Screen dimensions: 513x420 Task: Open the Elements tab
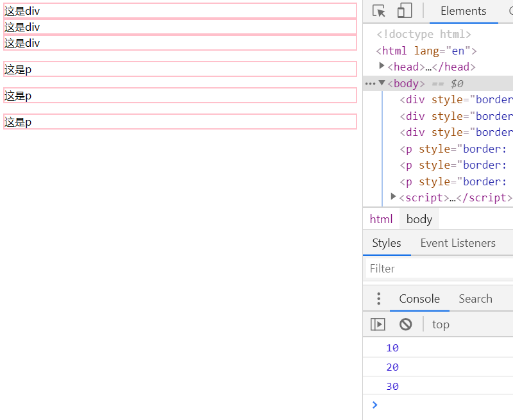(463, 11)
